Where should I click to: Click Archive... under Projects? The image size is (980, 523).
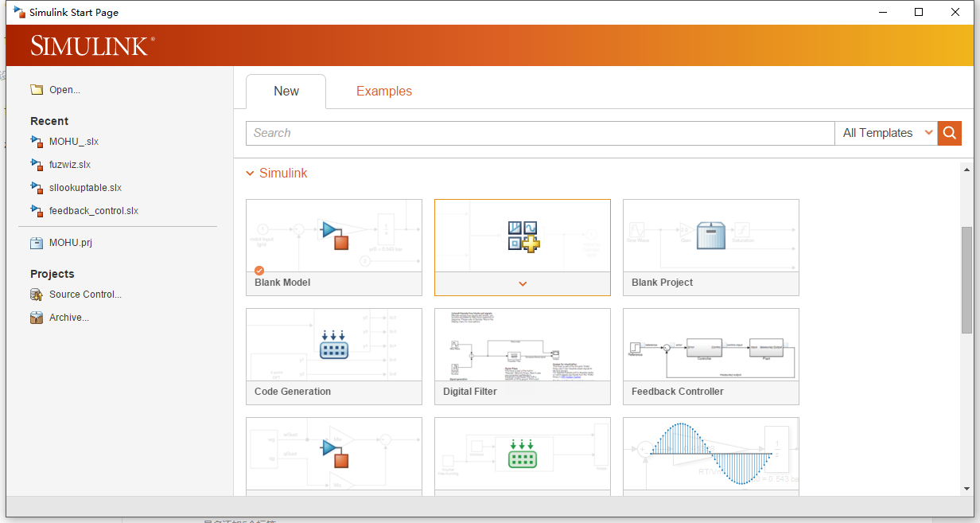69,318
